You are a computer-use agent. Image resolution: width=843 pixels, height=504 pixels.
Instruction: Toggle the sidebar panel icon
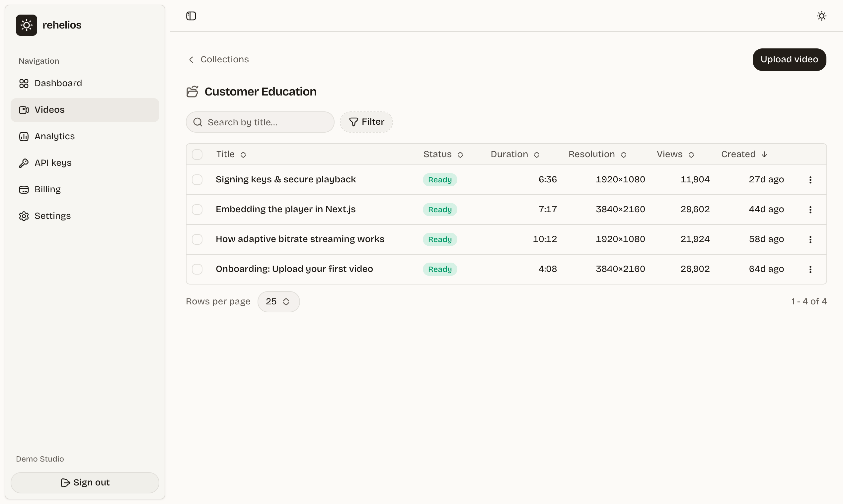[191, 16]
